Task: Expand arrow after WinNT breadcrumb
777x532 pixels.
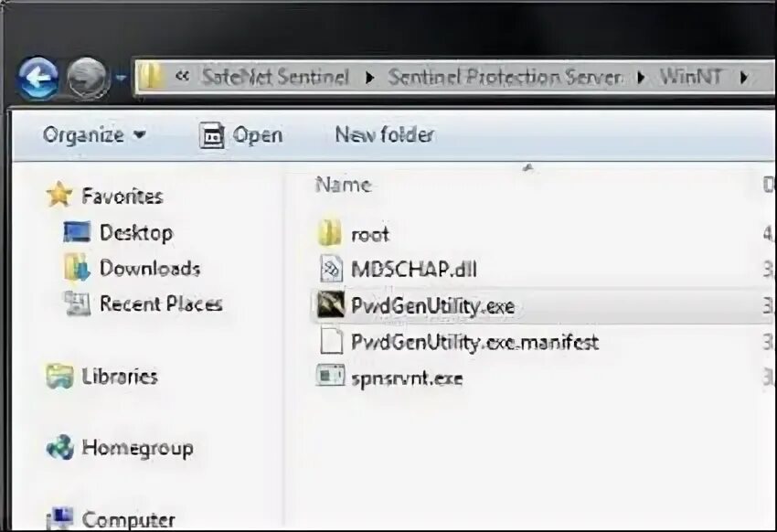Action: click(743, 78)
